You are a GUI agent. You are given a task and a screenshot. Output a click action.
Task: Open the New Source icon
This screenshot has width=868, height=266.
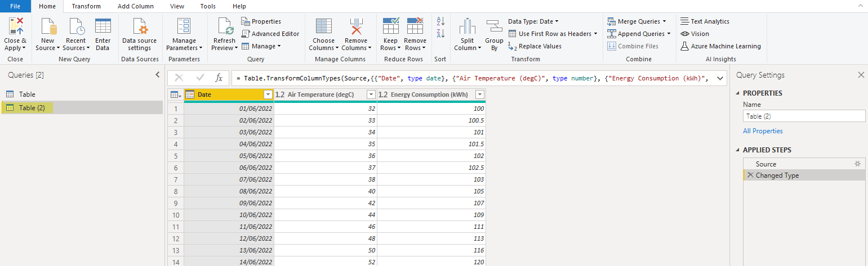(47, 26)
